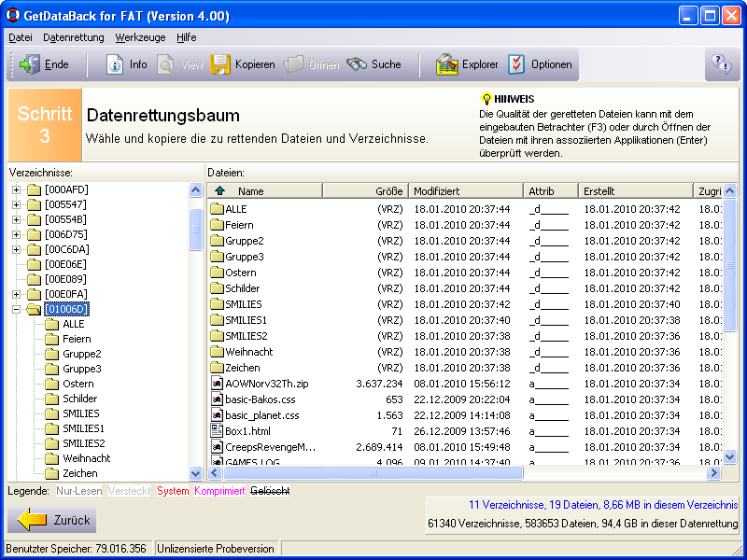Click the SMILIES folder icon in tree
This screenshot has height=560, width=747.
pyautogui.click(x=51, y=413)
